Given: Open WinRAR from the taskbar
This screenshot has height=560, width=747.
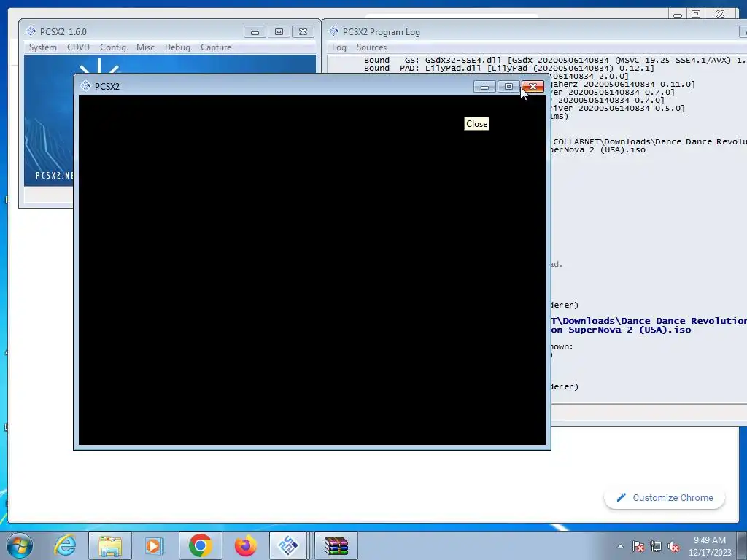Looking at the screenshot, I should (x=336, y=545).
